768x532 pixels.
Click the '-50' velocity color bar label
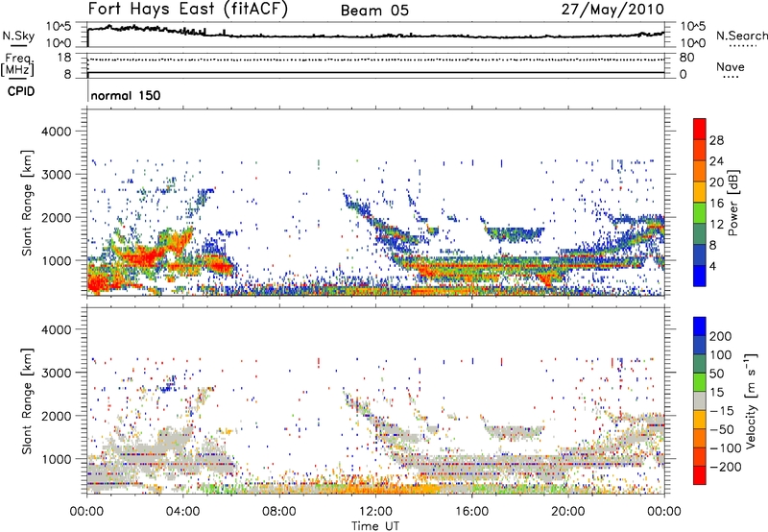point(722,429)
